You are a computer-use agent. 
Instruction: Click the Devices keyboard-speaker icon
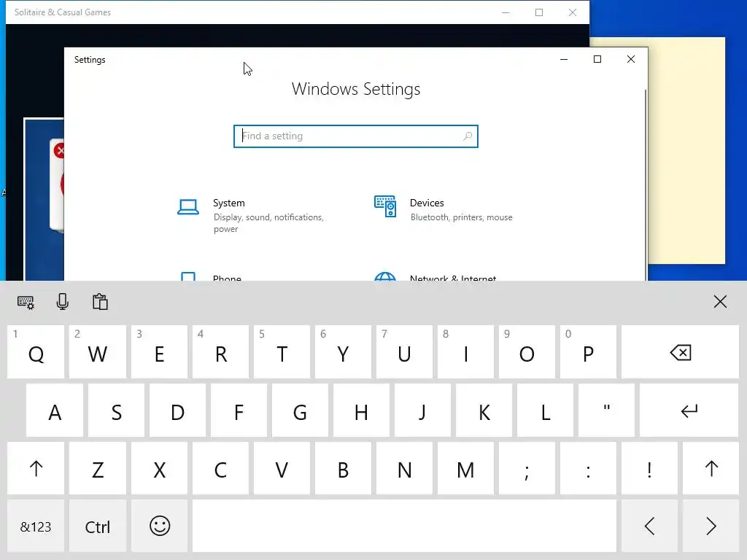click(385, 206)
